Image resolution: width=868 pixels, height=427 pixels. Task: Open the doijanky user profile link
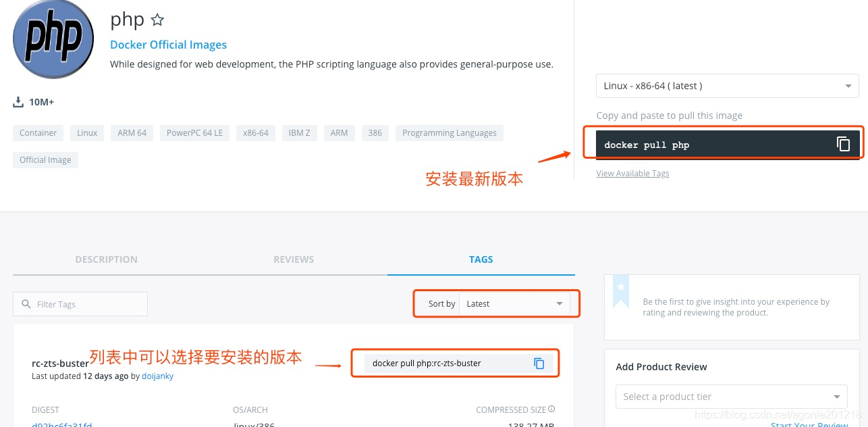click(157, 376)
